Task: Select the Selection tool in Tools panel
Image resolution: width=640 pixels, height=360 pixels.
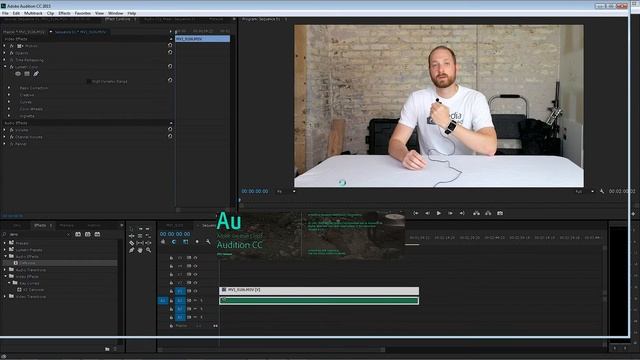Action: tap(131, 229)
